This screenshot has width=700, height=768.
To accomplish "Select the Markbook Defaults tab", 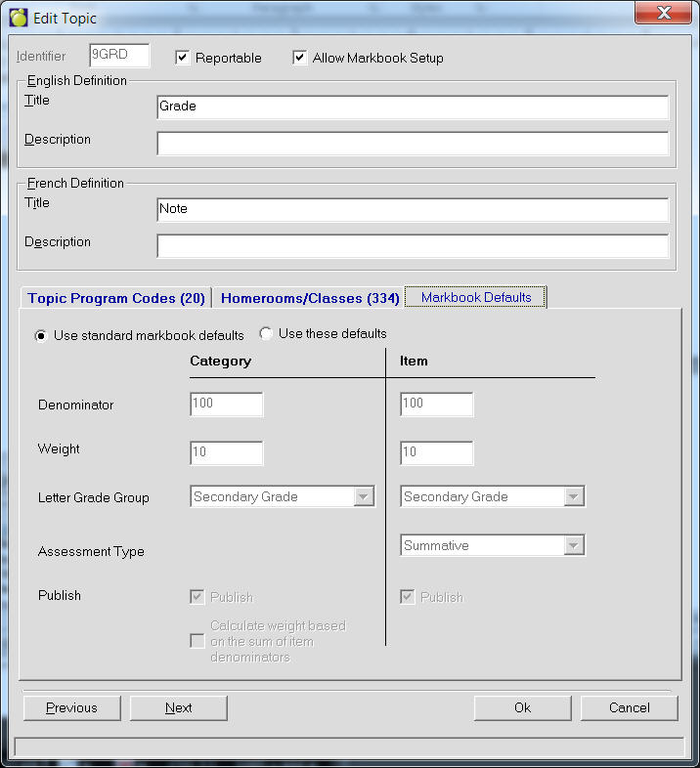I will (x=476, y=297).
